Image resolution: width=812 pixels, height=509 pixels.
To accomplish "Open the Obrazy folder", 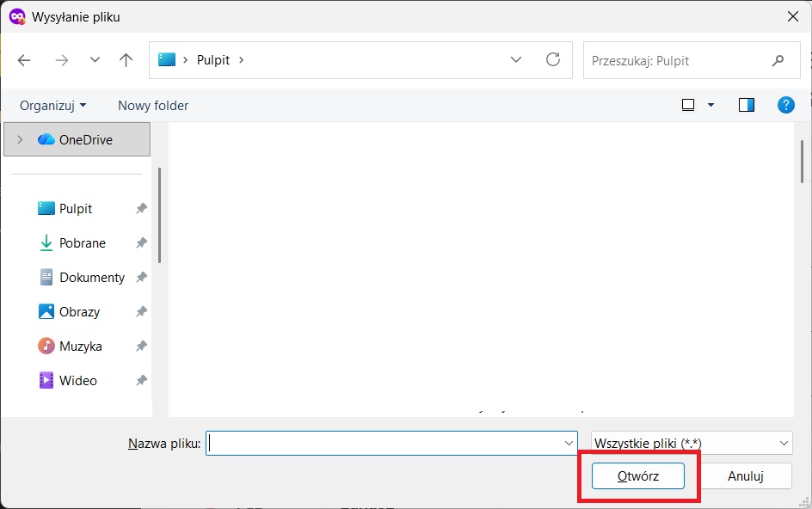I will tap(79, 312).
